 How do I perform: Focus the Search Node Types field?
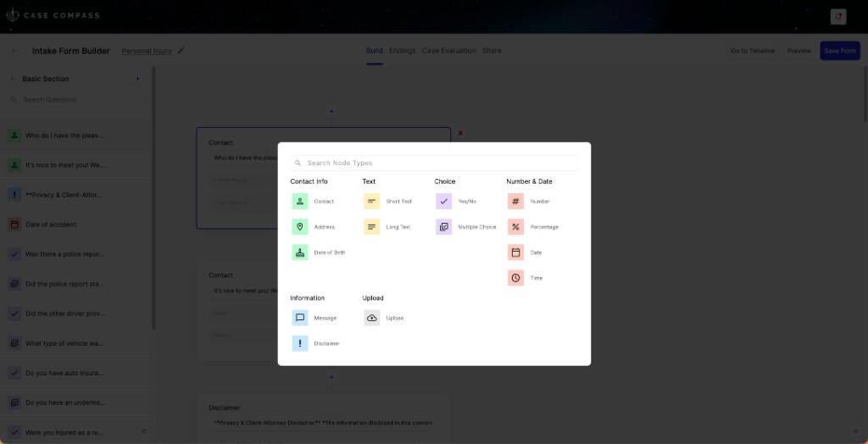click(434, 163)
